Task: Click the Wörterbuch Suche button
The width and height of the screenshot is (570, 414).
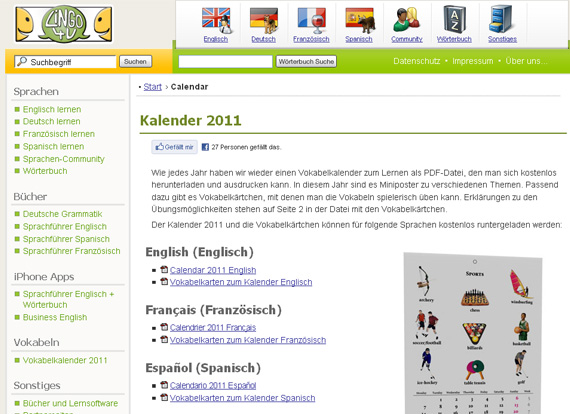Action: pyautogui.click(x=306, y=61)
